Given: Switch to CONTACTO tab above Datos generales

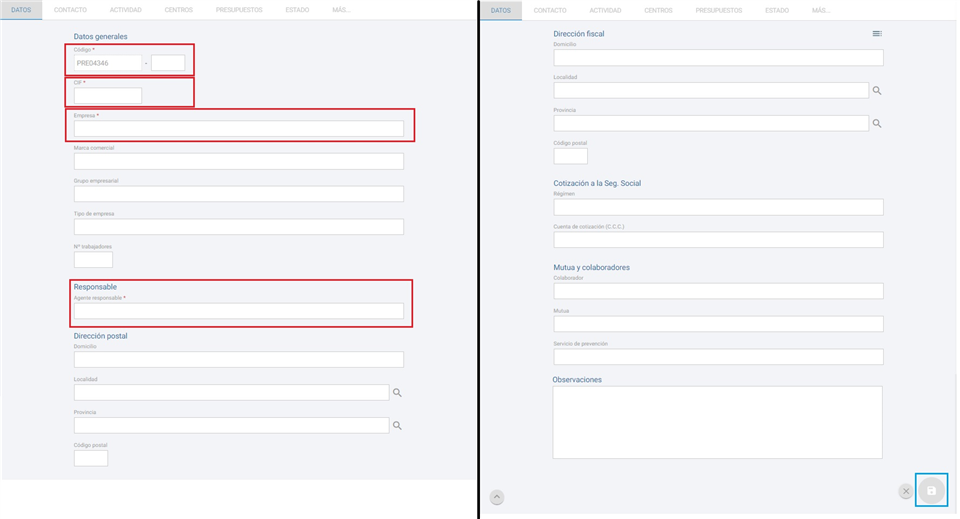Looking at the screenshot, I should point(70,10).
